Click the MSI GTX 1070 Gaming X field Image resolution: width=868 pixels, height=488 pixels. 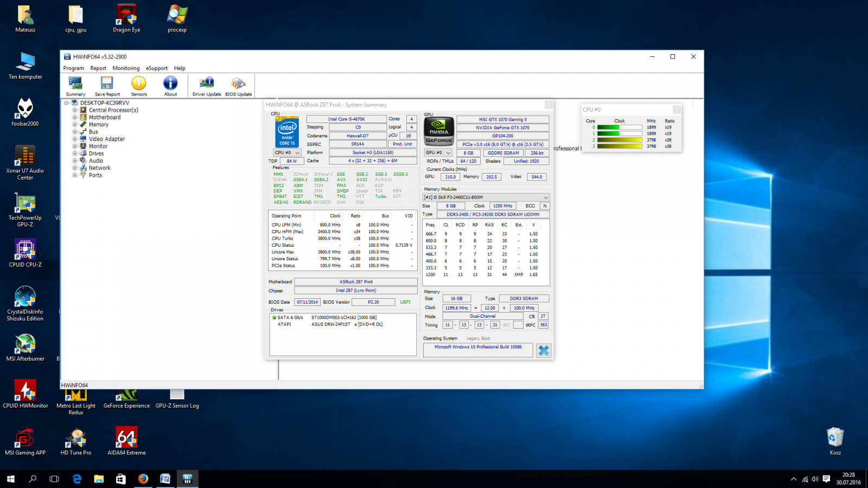(x=503, y=119)
